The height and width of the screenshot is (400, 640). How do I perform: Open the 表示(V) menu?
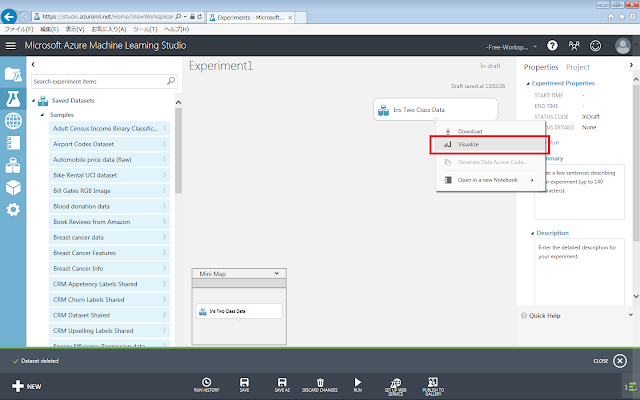tap(75, 29)
